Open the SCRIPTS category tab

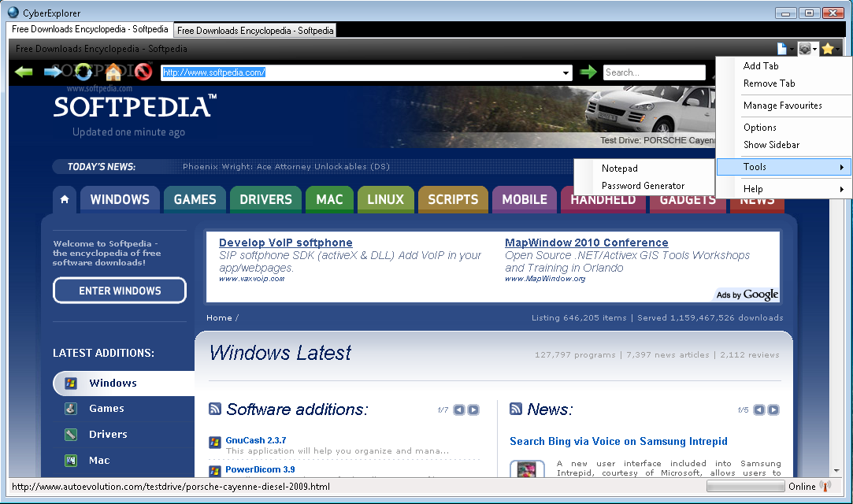[453, 199]
